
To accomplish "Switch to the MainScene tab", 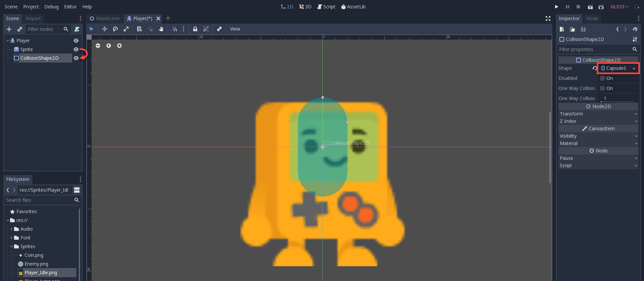I will click(x=105, y=18).
